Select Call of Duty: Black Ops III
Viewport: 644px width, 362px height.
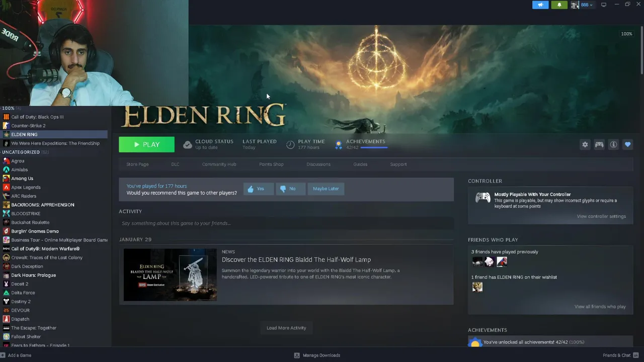click(x=37, y=117)
